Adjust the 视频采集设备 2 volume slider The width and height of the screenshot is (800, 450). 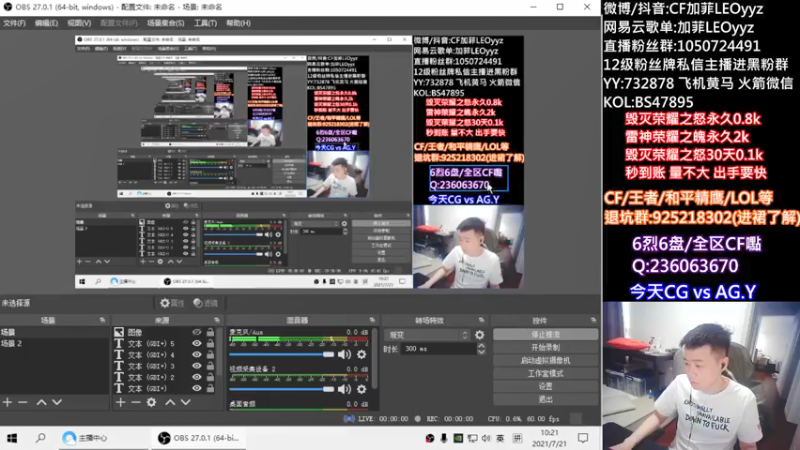coord(282,389)
